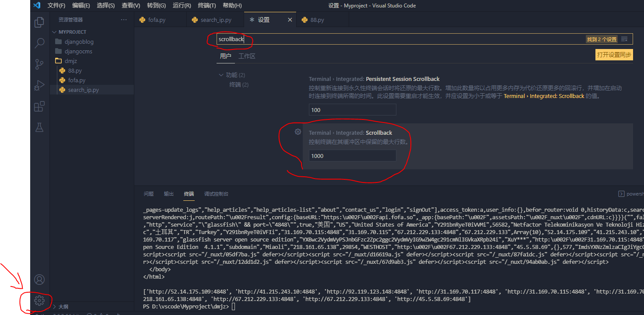This screenshot has height=315, width=644.
Task: Open the Source Control view
Action: tap(39, 64)
